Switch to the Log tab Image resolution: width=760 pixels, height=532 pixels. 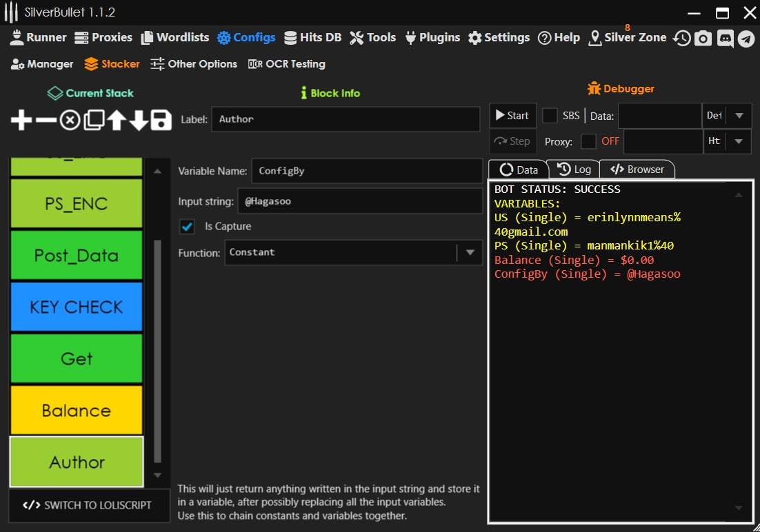(x=574, y=170)
